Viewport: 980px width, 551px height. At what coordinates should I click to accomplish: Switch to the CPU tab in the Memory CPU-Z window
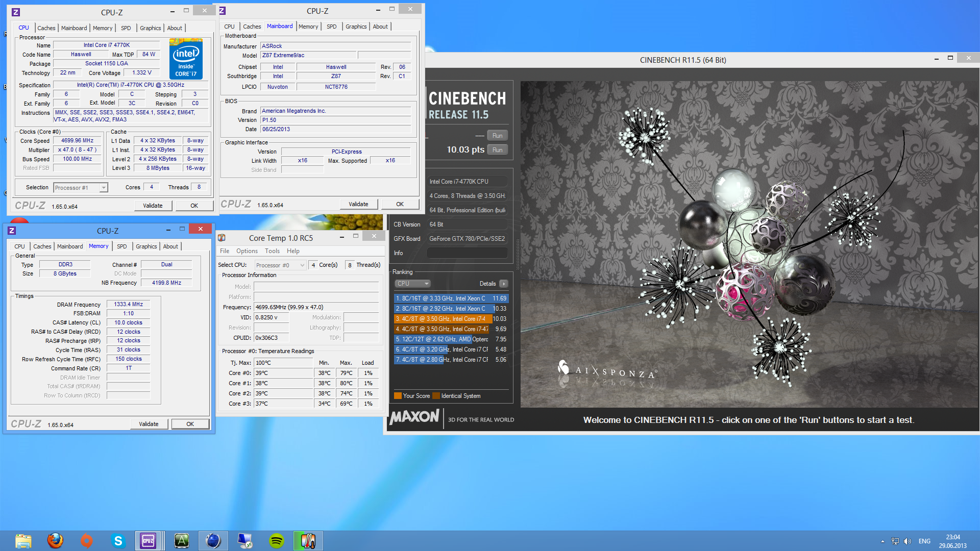coord(19,246)
